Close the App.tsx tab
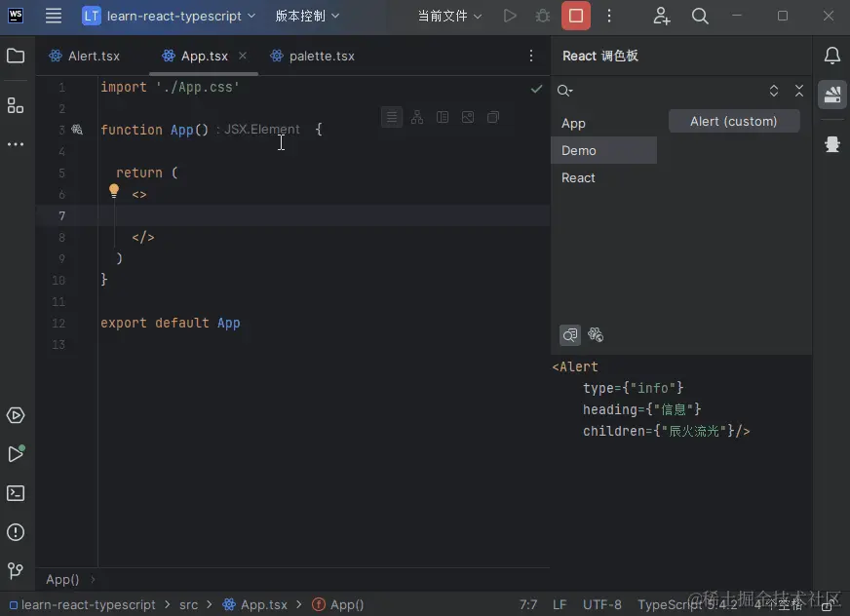This screenshot has width=850, height=616. [x=243, y=56]
